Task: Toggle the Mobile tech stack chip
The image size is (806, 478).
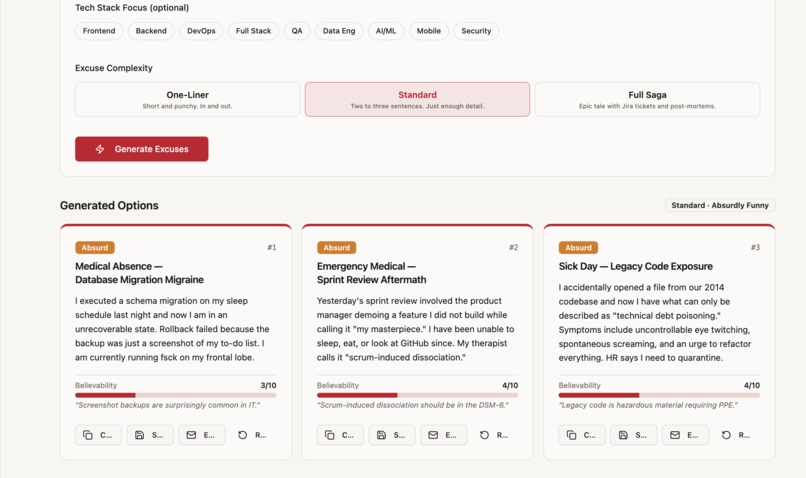Action: coord(429,31)
